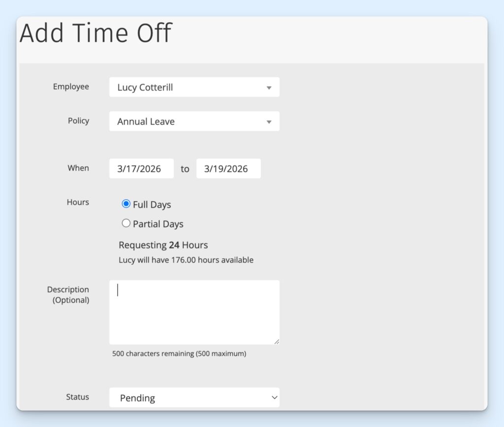The height and width of the screenshot is (427, 504).
Task: Open the Employee dropdown arrow icon
Action: coord(269,87)
